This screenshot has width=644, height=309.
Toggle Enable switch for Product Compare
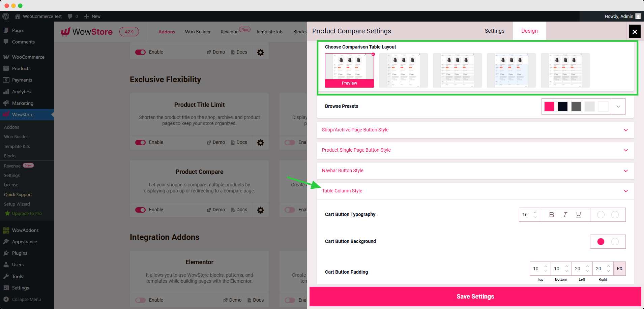tap(140, 210)
